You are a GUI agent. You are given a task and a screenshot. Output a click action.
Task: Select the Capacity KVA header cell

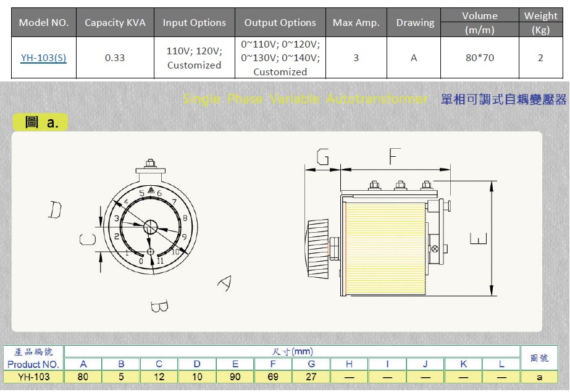click(x=115, y=22)
